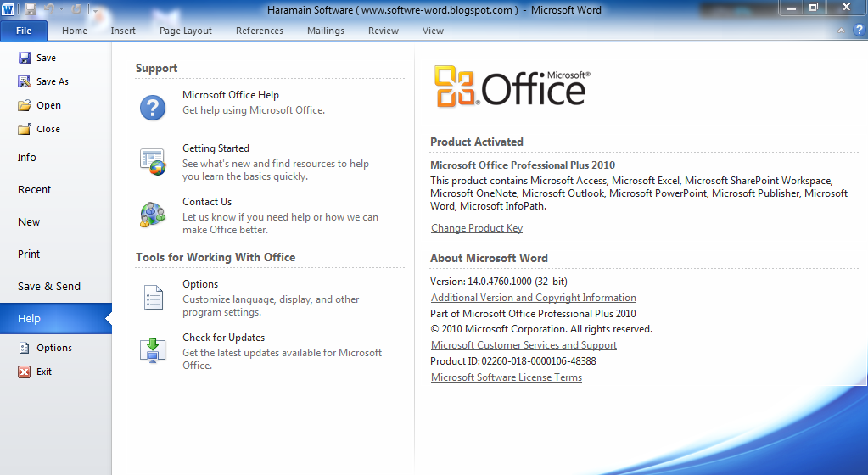Open the References tab

tap(259, 31)
